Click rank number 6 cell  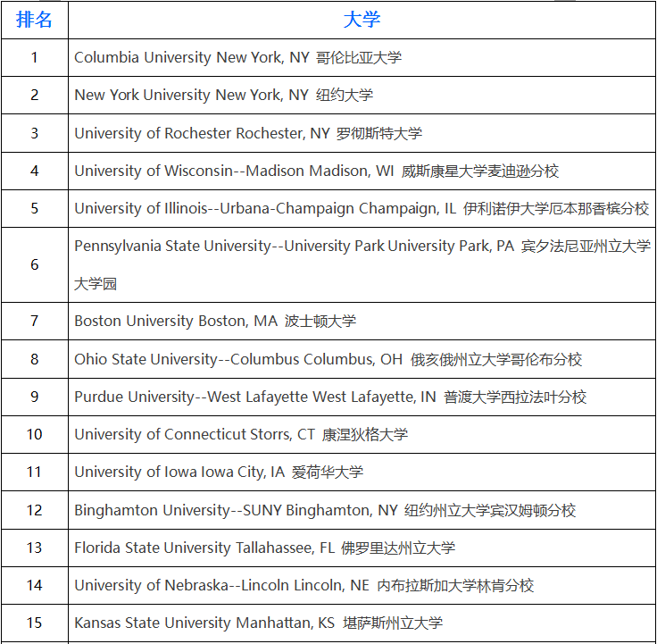point(34,264)
